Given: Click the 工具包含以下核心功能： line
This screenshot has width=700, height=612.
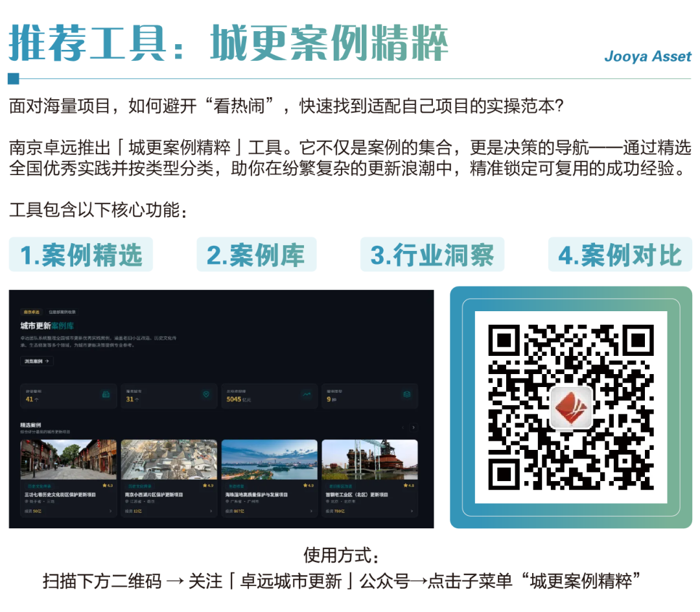Looking at the screenshot, I should coord(99,210).
